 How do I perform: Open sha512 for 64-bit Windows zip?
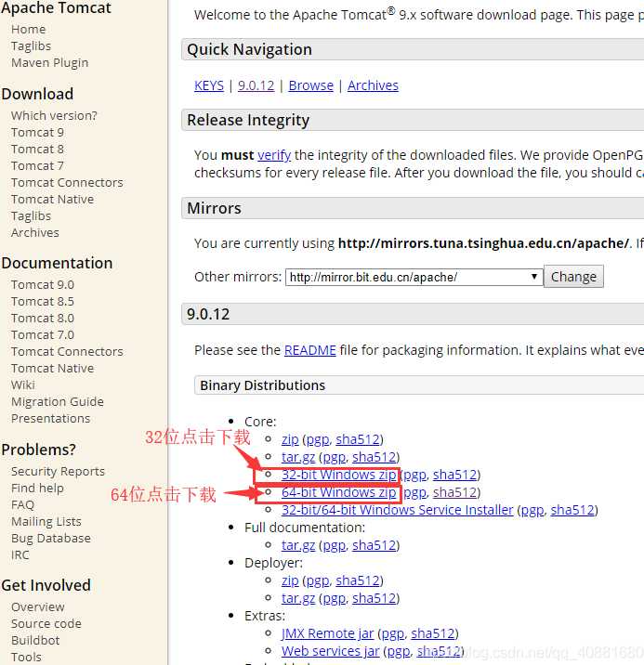click(454, 492)
